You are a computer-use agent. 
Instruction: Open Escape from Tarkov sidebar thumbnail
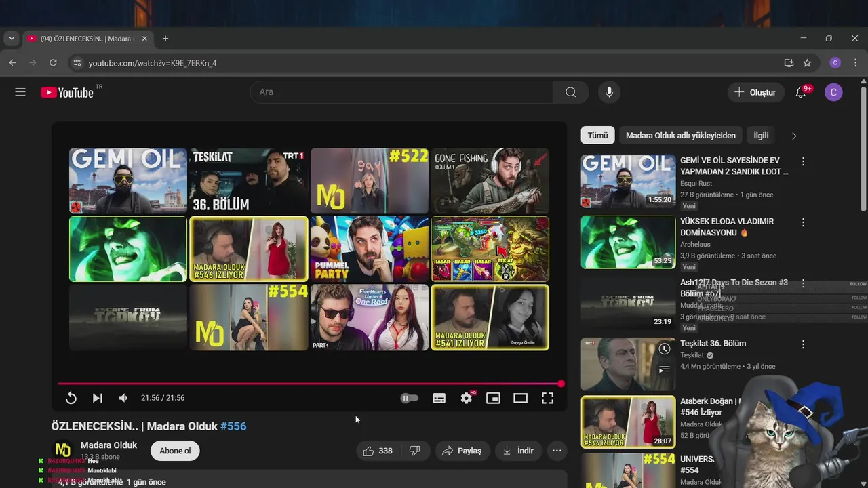[628, 303]
